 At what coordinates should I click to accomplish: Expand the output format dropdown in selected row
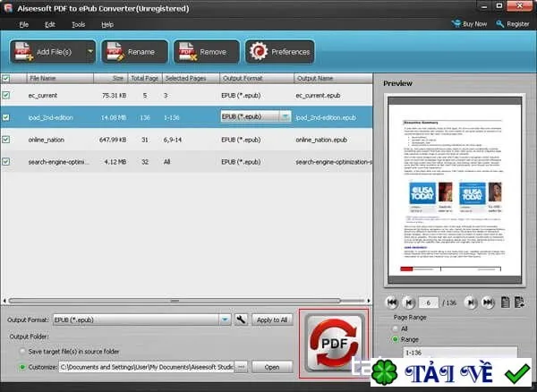click(x=285, y=116)
